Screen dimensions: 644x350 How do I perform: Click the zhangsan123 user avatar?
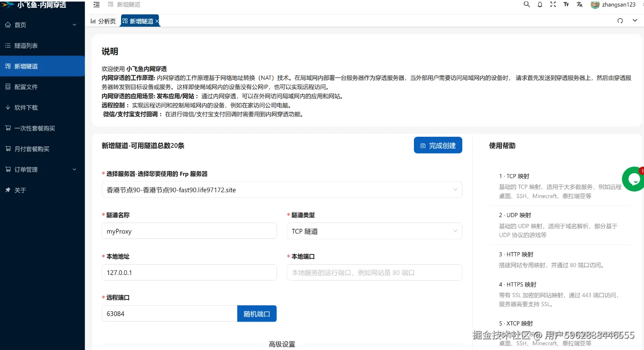click(595, 5)
